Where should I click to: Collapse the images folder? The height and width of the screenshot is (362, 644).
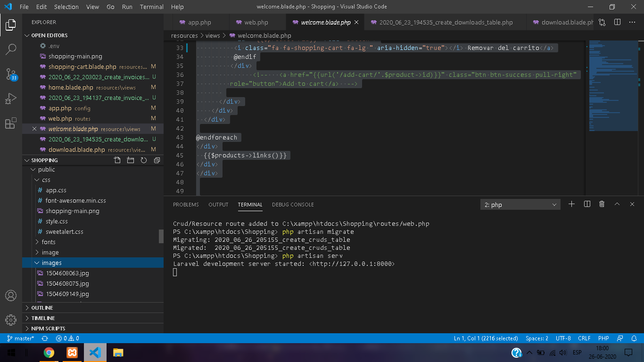coord(93,263)
